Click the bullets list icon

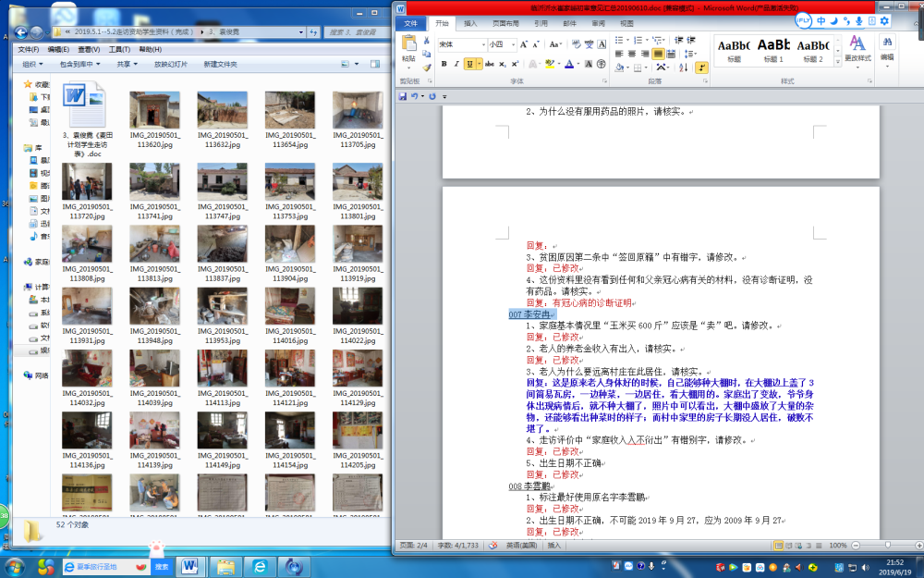click(x=619, y=40)
